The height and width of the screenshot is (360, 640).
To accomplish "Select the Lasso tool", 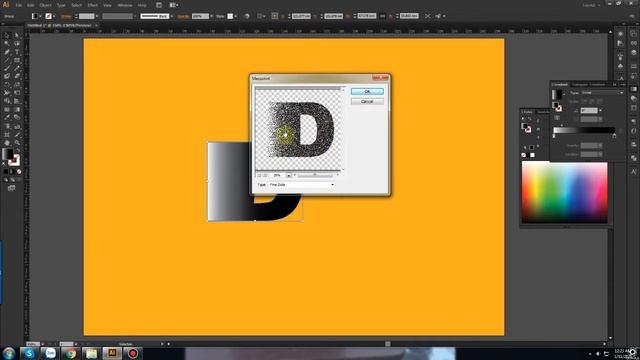I will pos(17,44).
